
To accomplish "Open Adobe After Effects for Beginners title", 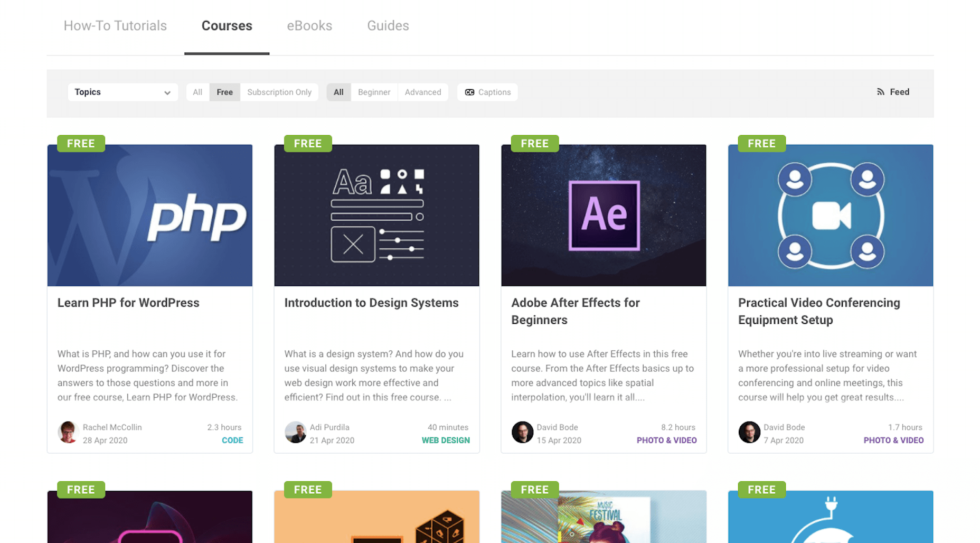I will pyautogui.click(x=576, y=311).
